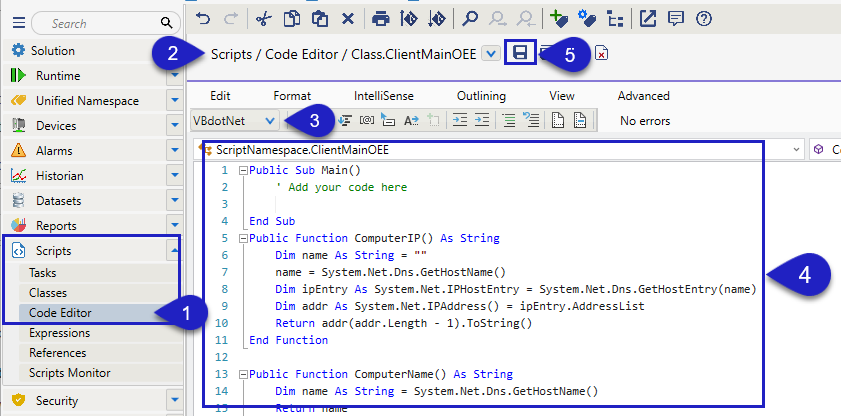Select Classes under Scripts
841x416 pixels.
click(49, 292)
